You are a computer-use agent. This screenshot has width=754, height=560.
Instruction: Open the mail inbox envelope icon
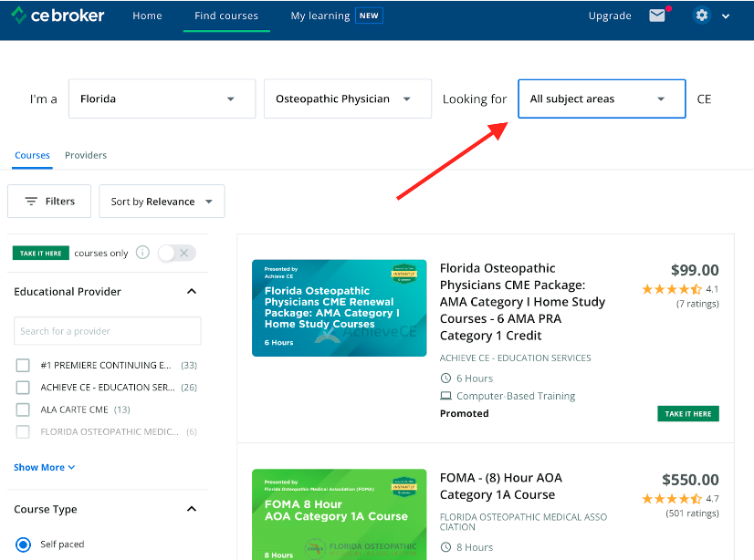(x=657, y=16)
